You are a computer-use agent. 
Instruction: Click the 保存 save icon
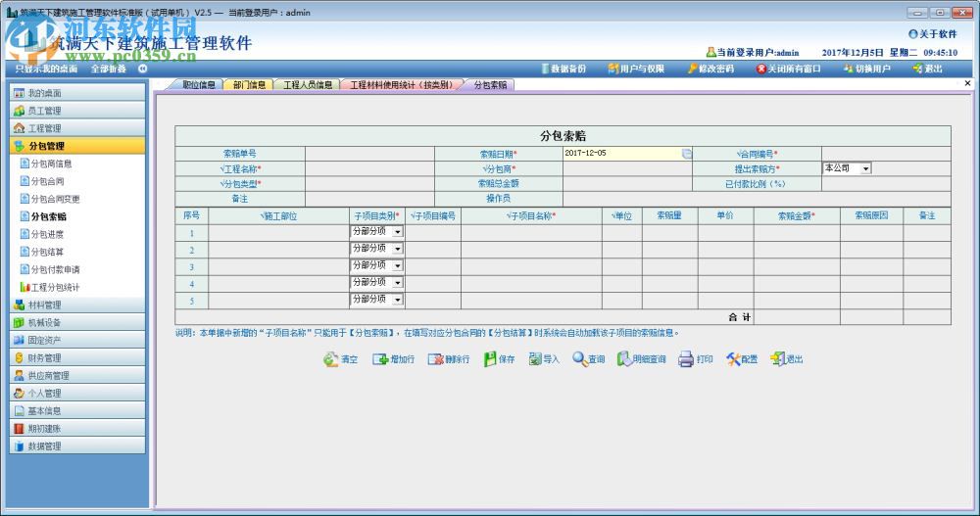[x=490, y=359]
